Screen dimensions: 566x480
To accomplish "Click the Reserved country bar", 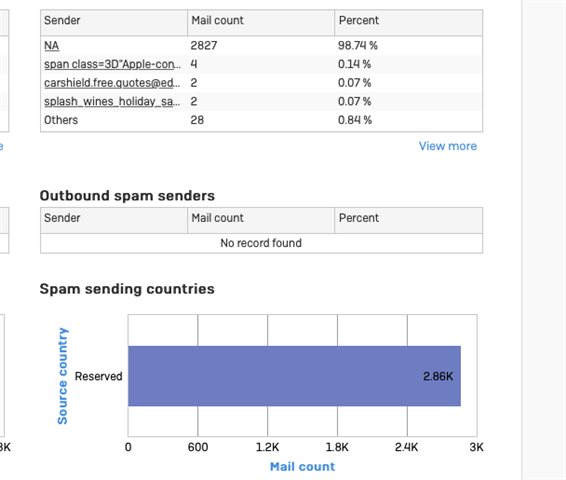I will (294, 376).
